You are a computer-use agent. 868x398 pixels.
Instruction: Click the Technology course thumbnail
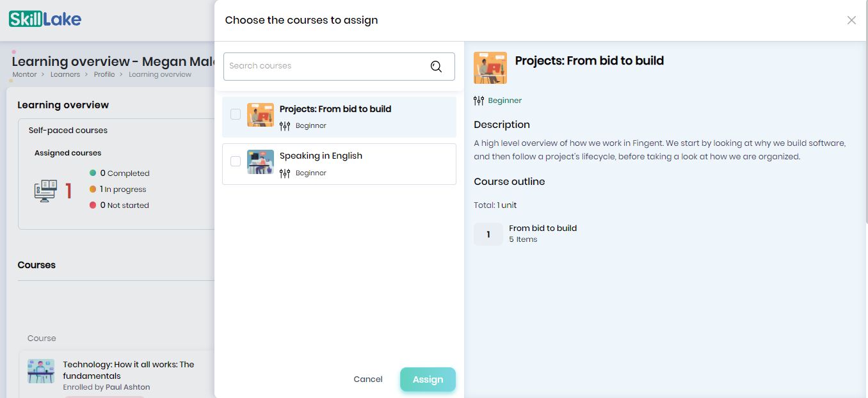(41, 371)
